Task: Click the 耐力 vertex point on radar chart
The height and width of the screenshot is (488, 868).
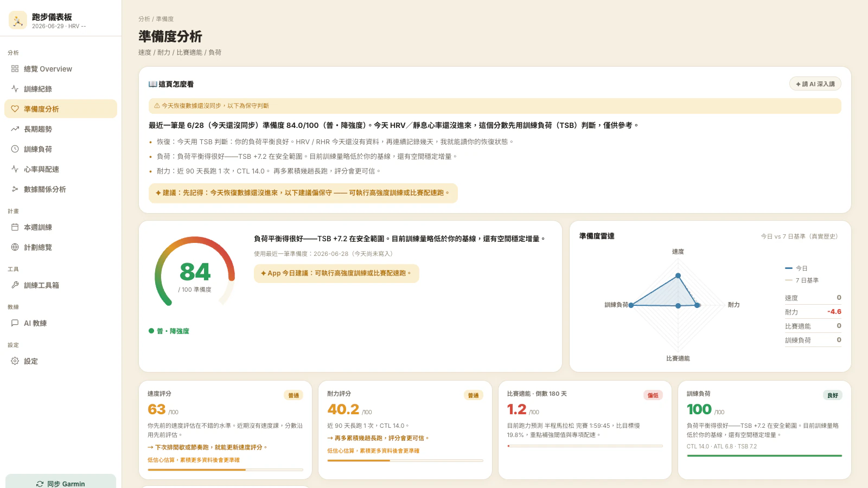Action: click(x=697, y=305)
